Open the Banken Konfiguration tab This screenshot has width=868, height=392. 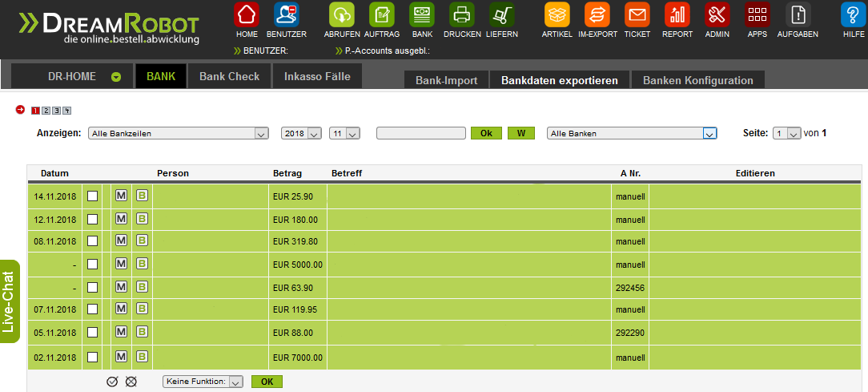[698, 80]
